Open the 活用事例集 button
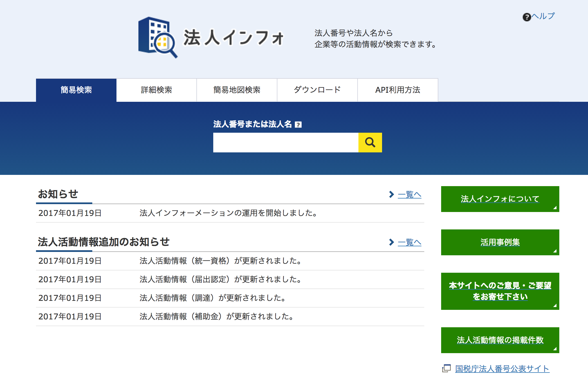Image resolution: width=588 pixels, height=379 pixels. tap(500, 242)
